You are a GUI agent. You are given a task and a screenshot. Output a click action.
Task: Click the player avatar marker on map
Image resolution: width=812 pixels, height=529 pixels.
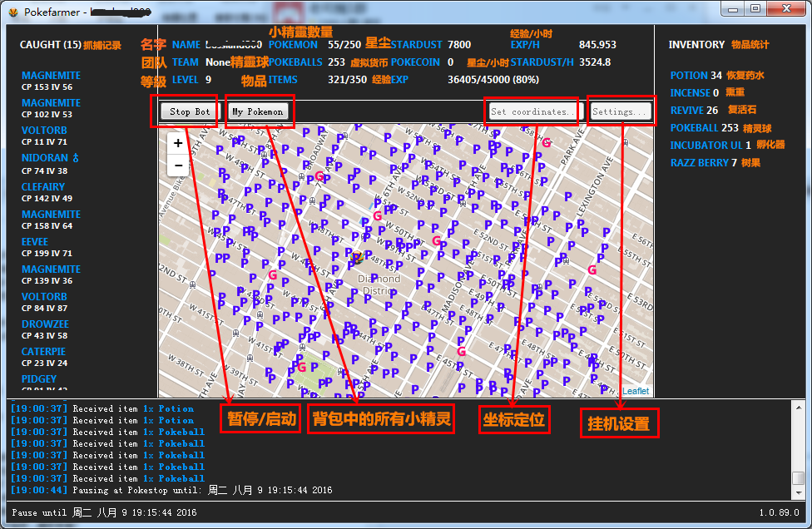click(357, 259)
